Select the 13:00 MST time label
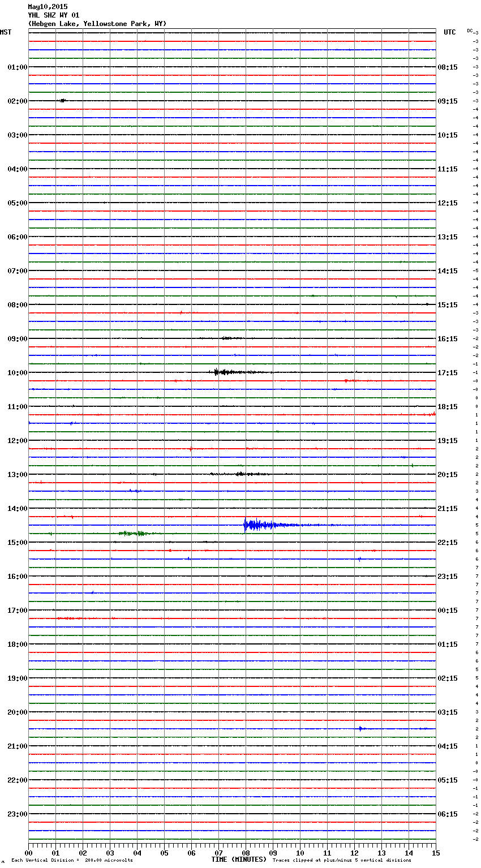This screenshot has width=481, height=868. coord(18,475)
